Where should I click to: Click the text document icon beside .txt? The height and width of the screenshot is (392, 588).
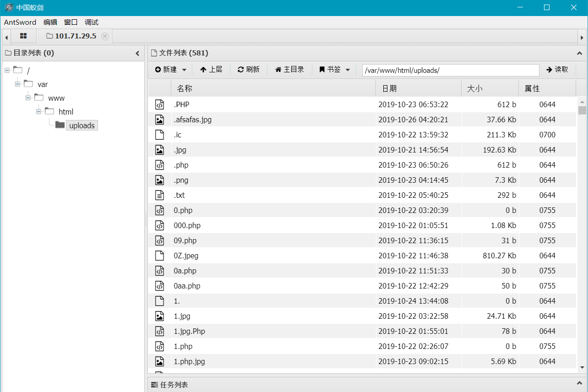click(159, 195)
